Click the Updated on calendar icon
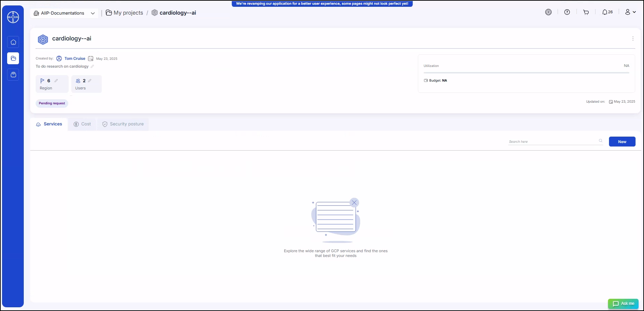The height and width of the screenshot is (311, 644). (x=611, y=102)
